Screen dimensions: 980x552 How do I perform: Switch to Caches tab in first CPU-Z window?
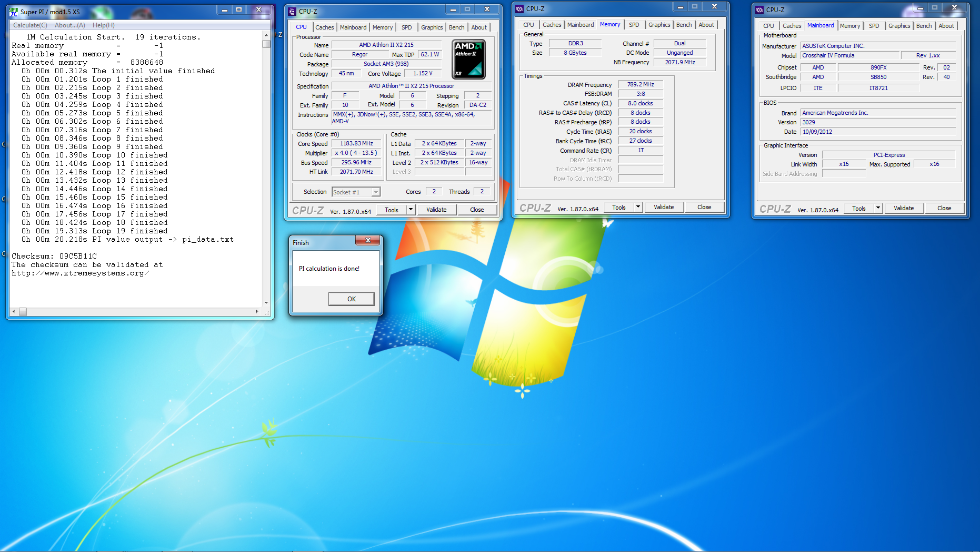tap(325, 27)
